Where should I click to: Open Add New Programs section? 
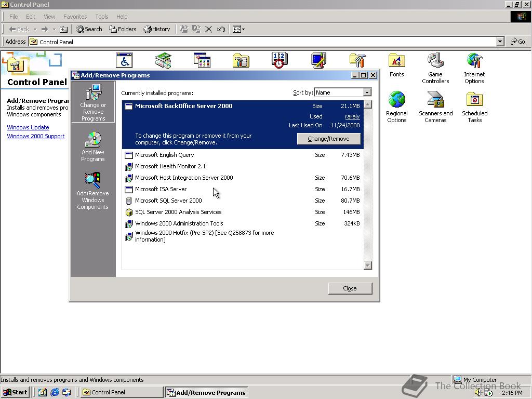(x=93, y=147)
